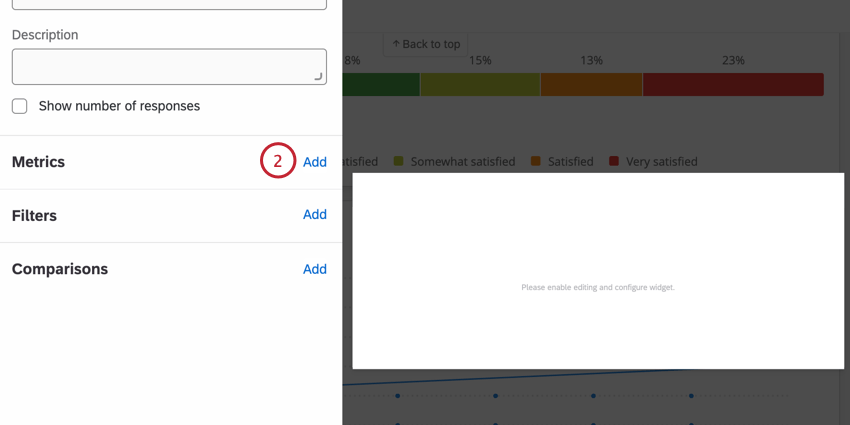This screenshot has width=850, height=425.
Task: Click the orange swatch beside Satisfied
Action: pyautogui.click(x=536, y=161)
